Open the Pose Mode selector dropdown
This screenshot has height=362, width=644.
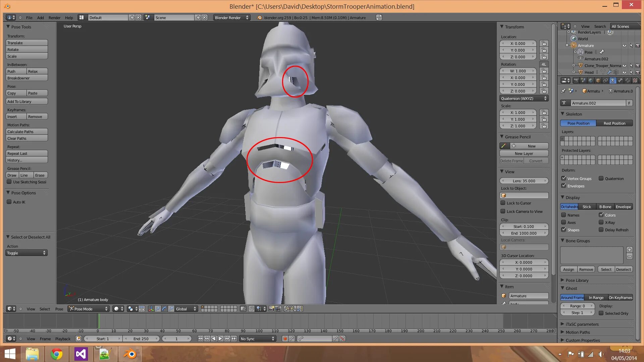point(89,309)
